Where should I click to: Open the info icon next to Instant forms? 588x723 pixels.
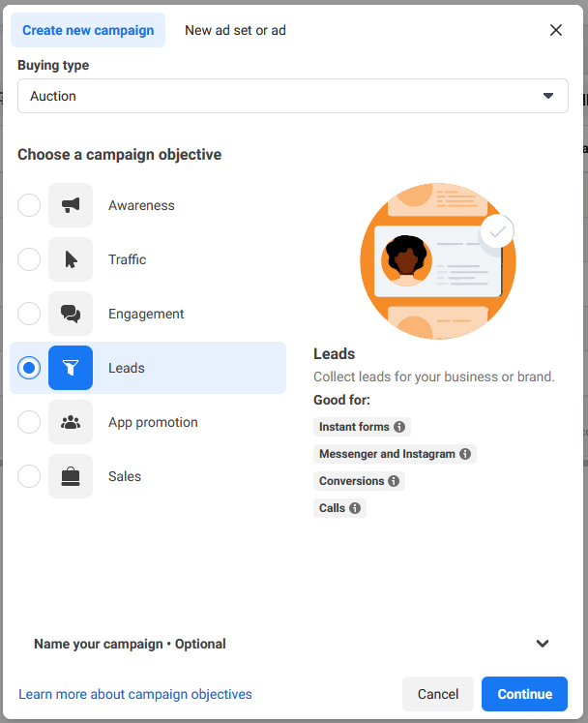click(x=399, y=427)
